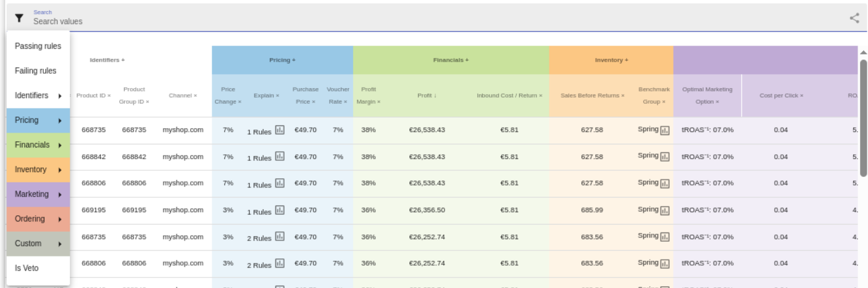Open Benchmark Group chart icon in first row
The image size is (868, 288).
click(x=665, y=130)
